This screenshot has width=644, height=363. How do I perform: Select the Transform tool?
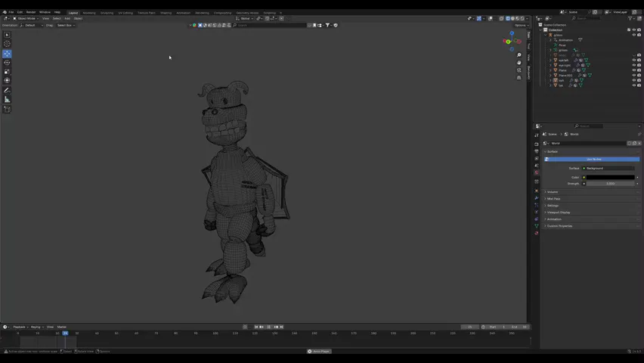click(x=7, y=81)
